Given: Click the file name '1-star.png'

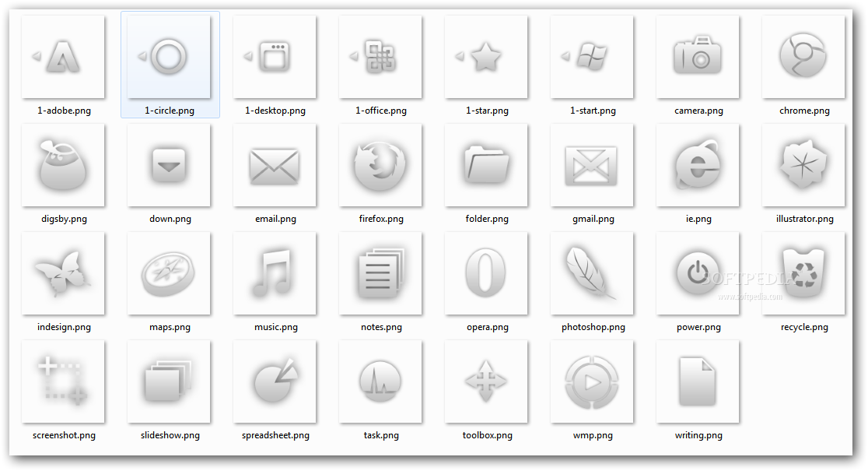Looking at the screenshot, I should coord(487,111).
